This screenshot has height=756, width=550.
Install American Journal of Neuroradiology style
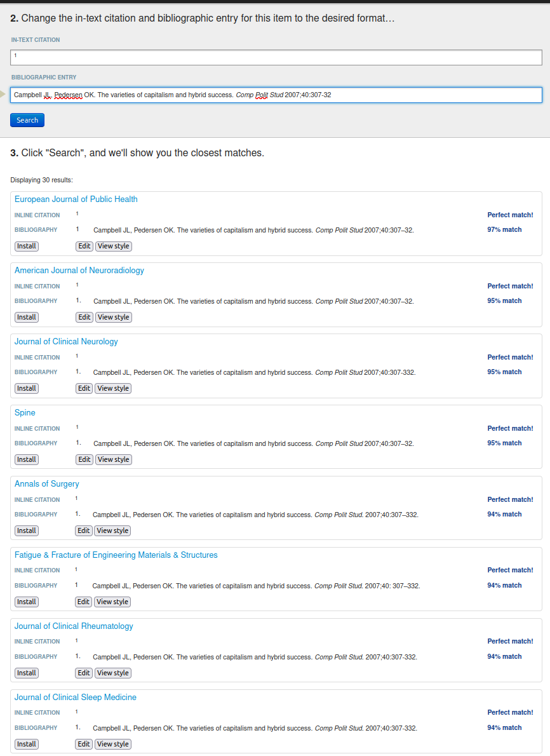click(27, 317)
